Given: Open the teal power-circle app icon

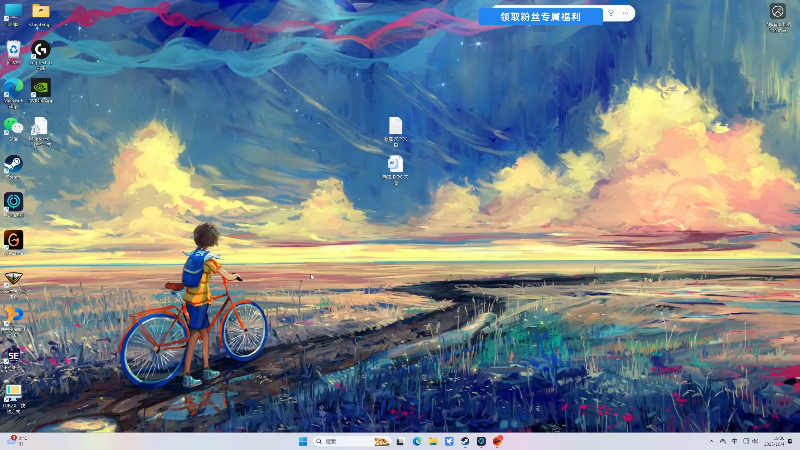Looking at the screenshot, I should click(x=13, y=203).
